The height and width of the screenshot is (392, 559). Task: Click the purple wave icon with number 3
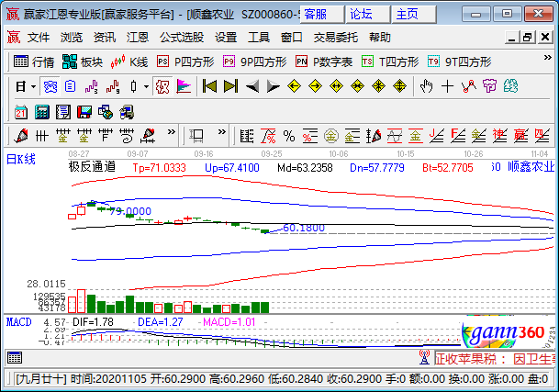pyautogui.click(x=92, y=86)
